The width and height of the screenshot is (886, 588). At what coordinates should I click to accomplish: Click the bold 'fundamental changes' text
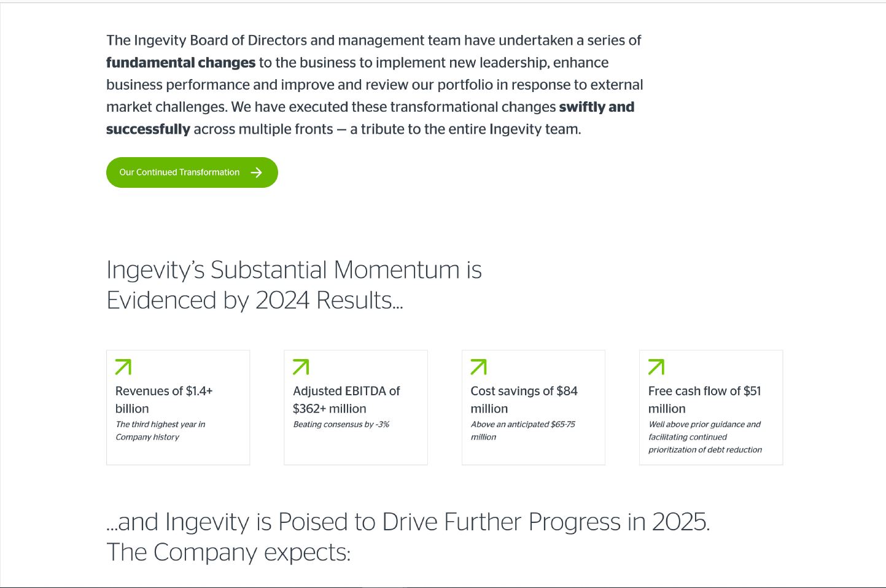point(181,63)
